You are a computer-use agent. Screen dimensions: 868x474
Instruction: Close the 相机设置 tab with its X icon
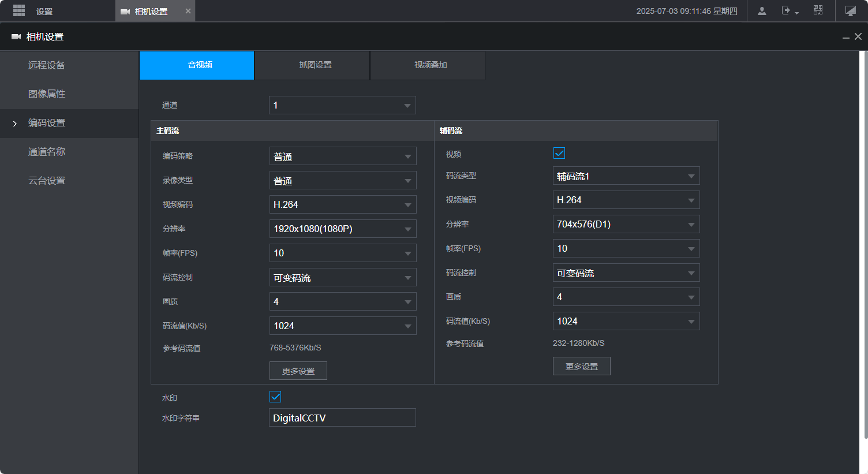tap(188, 11)
